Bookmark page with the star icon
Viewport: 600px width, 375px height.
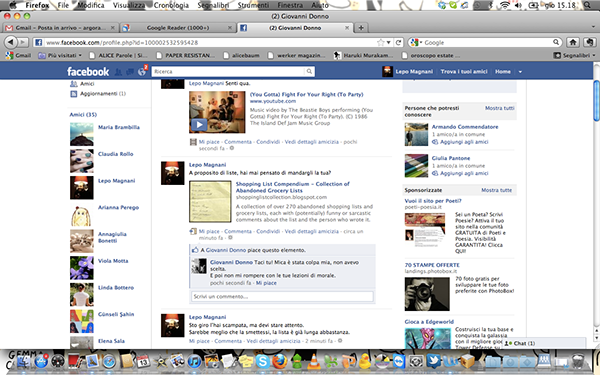pyautogui.click(x=380, y=42)
